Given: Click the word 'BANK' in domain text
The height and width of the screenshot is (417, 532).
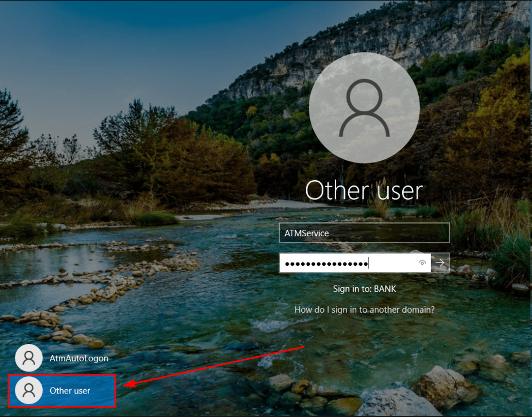Looking at the screenshot, I should click(385, 289).
